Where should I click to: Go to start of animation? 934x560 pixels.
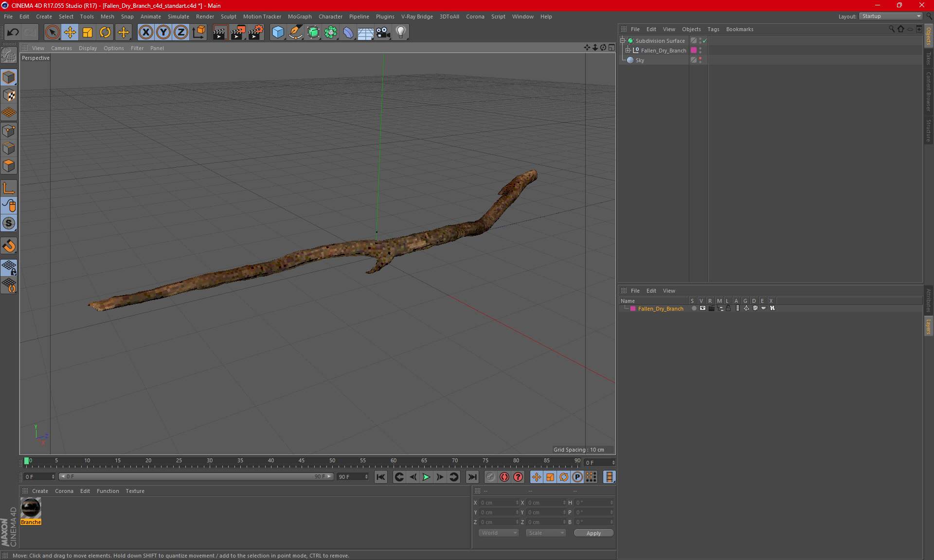[x=381, y=477]
